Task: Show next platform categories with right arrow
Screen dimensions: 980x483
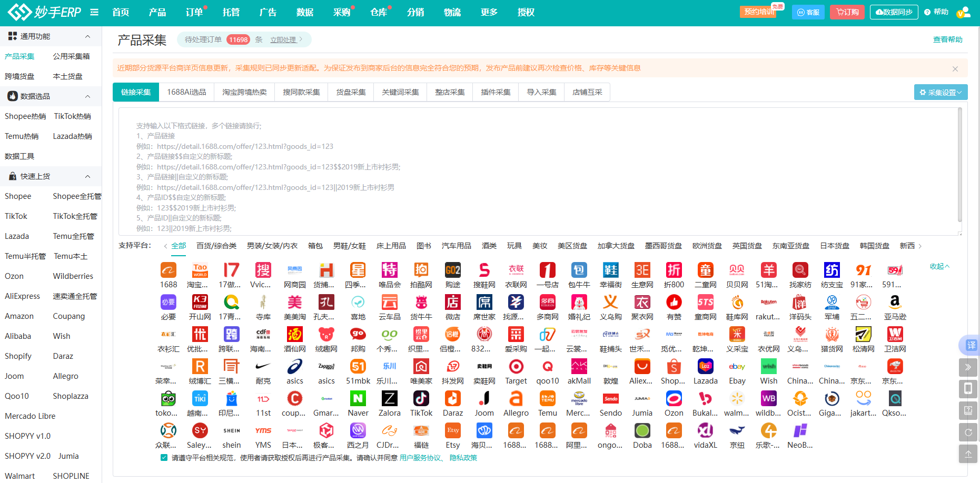Action: tap(920, 246)
